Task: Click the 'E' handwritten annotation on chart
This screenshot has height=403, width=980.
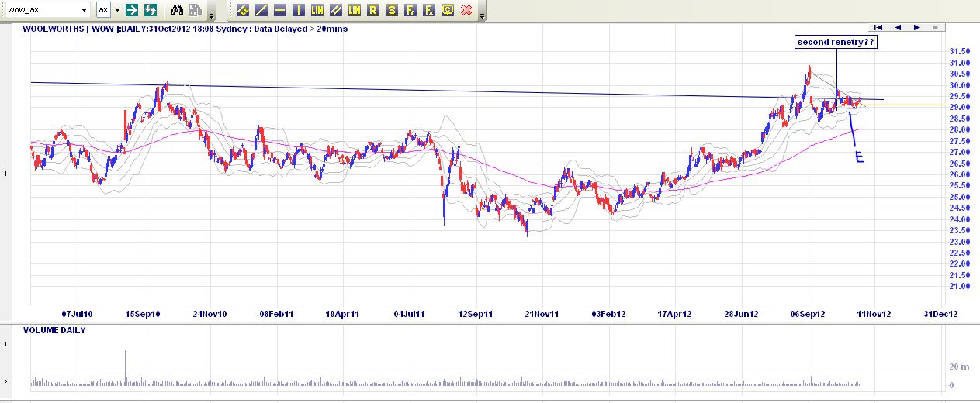Action: point(859,157)
